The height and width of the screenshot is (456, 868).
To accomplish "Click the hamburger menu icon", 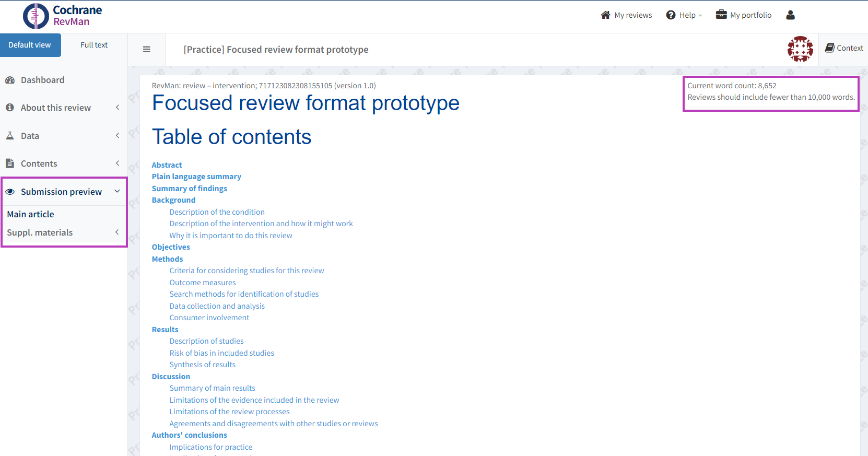I will tap(147, 50).
